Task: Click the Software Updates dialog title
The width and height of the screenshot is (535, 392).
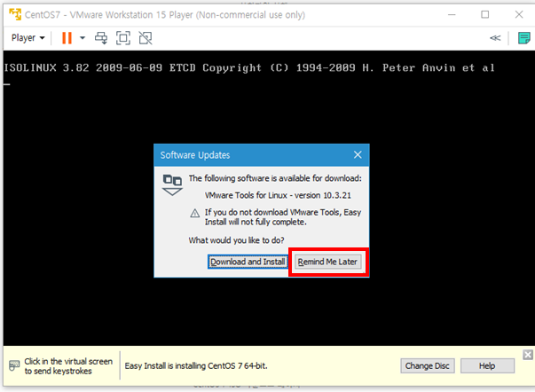Action: click(195, 155)
